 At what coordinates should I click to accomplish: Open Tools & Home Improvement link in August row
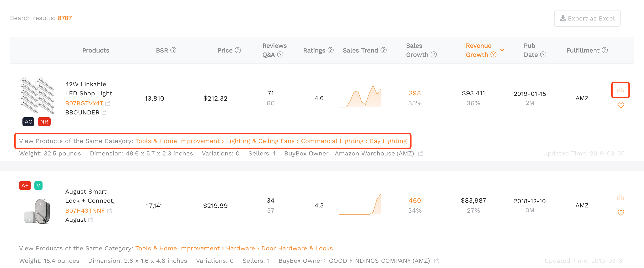click(177, 248)
